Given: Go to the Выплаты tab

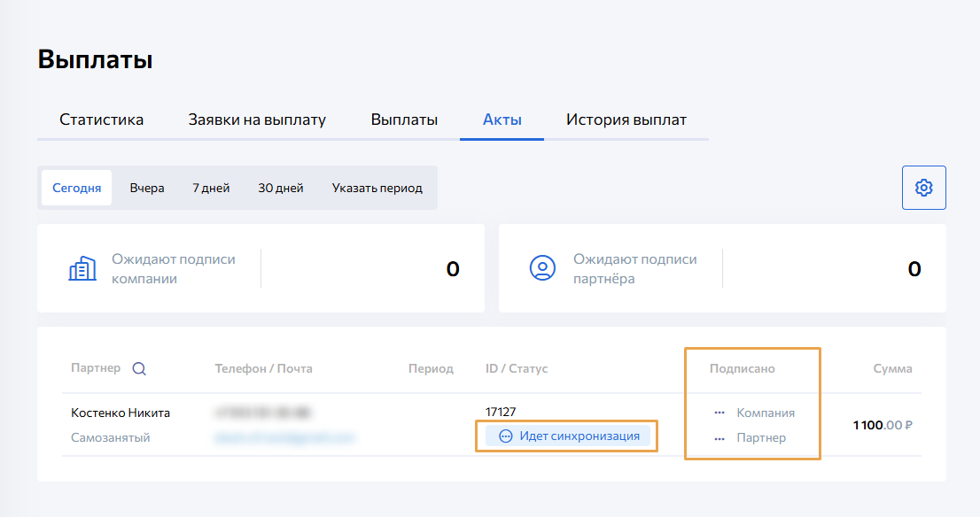Looking at the screenshot, I should pos(404,120).
